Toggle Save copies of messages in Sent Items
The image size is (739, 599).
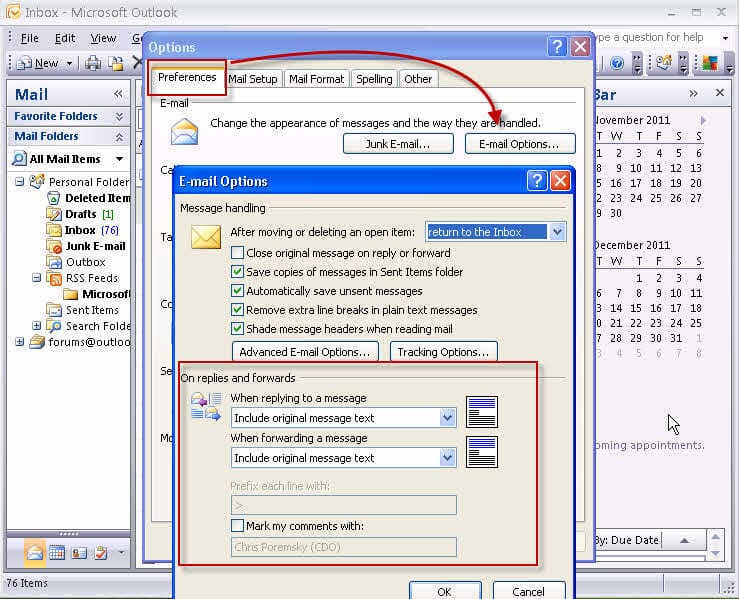238,272
